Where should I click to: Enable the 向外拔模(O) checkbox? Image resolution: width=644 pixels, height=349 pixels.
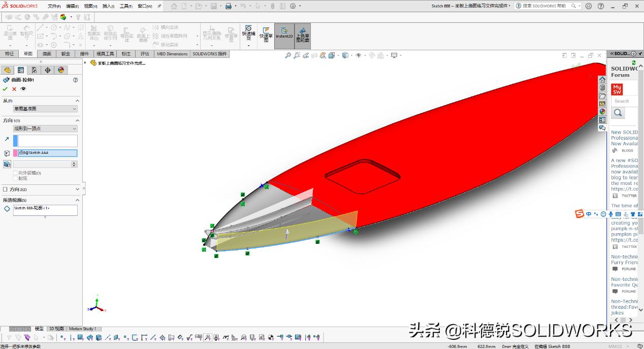point(15,173)
